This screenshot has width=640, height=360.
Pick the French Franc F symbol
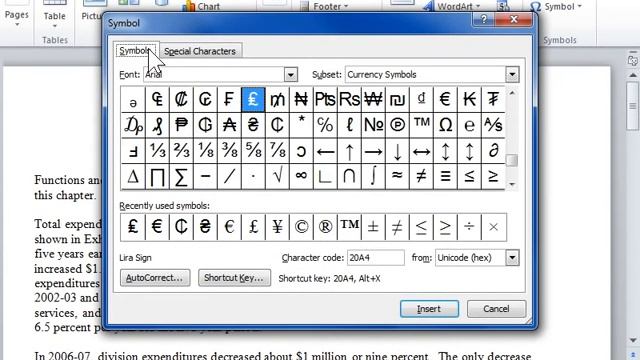click(229, 99)
